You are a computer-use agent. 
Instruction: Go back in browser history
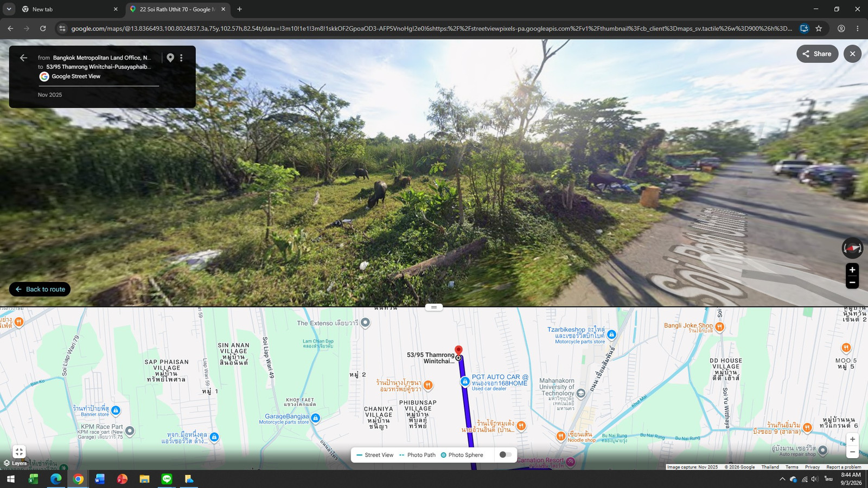pyautogui.click(x=10, y=28)
